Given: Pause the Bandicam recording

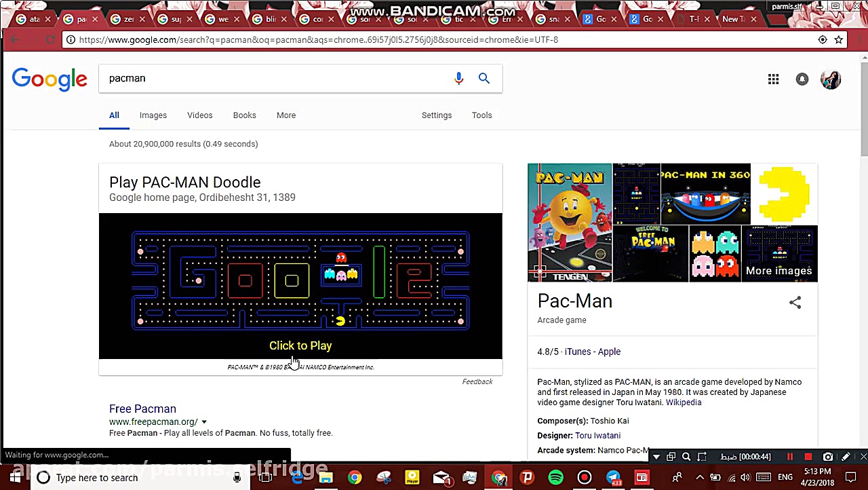Looking at the screenshot, I should tap(790, 457).
